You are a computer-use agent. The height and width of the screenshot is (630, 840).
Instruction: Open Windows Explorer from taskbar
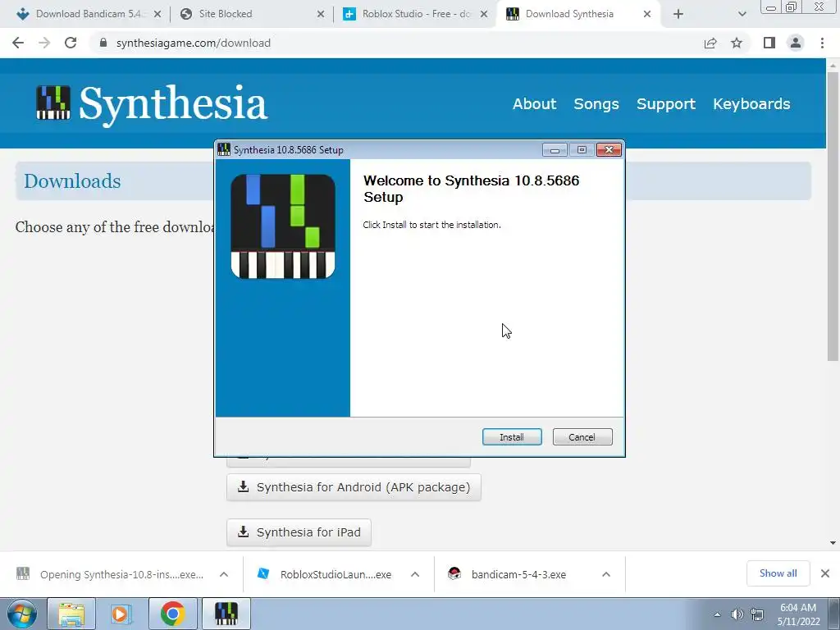pyautogui.click(x=71, y=614)
